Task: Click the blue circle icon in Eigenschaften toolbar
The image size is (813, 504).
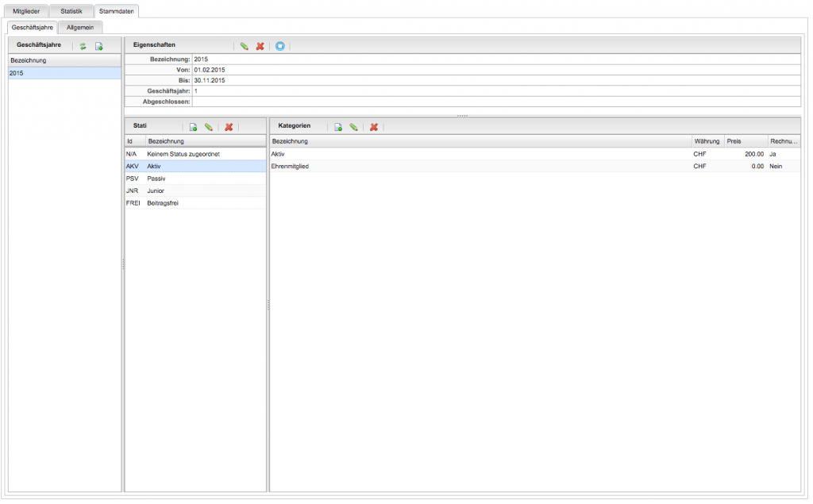Action: point(280,46)
